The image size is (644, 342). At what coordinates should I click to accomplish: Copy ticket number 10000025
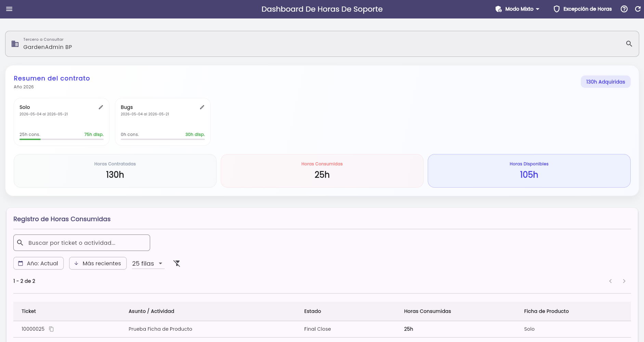click(x=51, y=329)
